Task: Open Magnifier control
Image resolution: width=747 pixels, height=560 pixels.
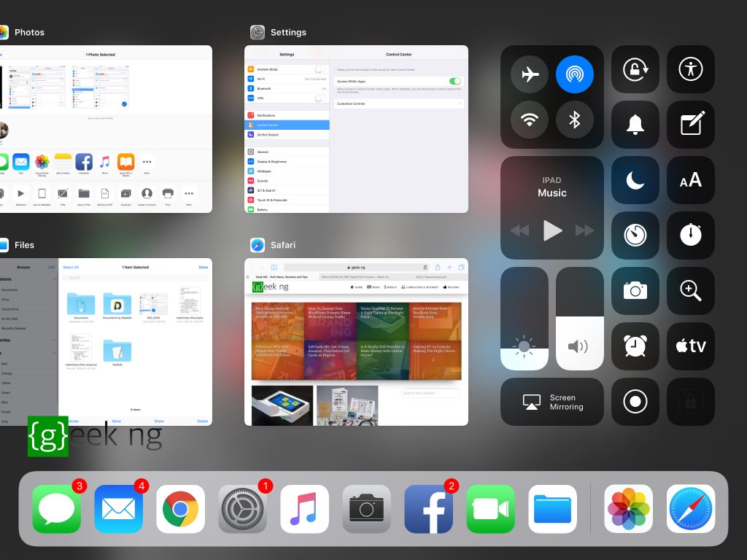Action: pos(690,290)
